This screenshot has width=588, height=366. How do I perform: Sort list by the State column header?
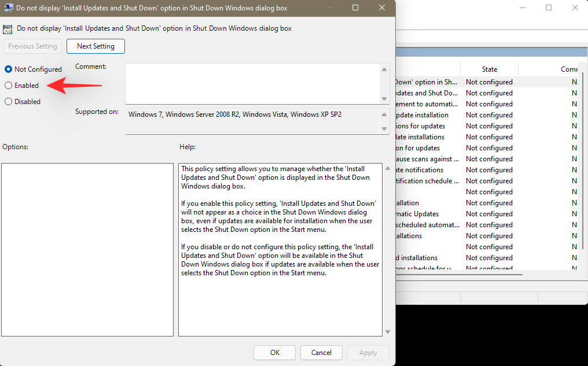[x=489, y=69]
